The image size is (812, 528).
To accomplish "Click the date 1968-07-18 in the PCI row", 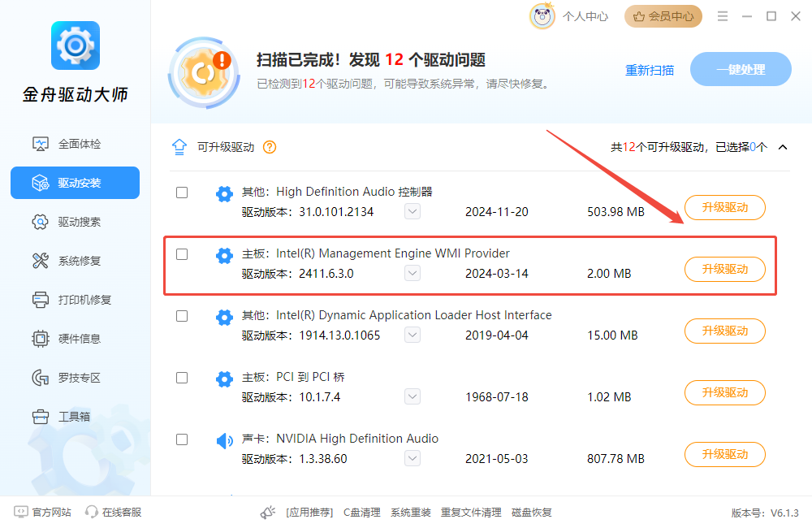I will pos(497,397).
